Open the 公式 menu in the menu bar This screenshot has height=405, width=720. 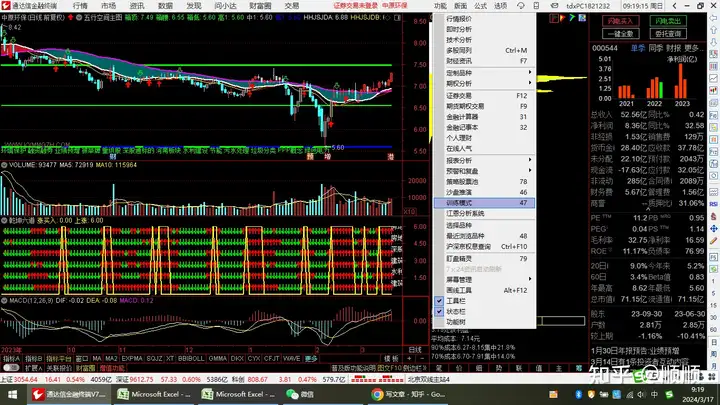point(480,6)
